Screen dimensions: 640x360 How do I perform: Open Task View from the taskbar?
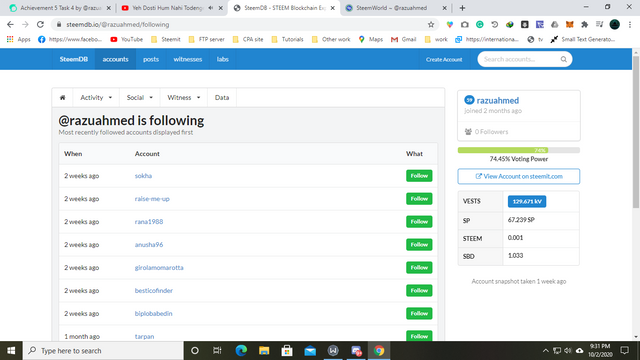point(217,351)
